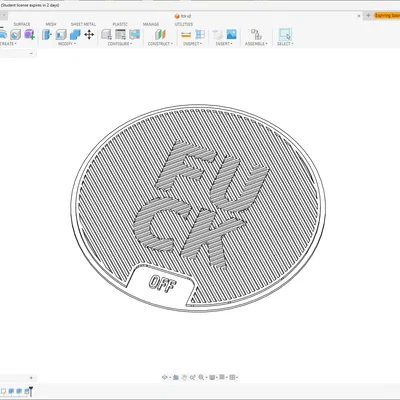Open the SELECT dropdown menu

point(285,44)
